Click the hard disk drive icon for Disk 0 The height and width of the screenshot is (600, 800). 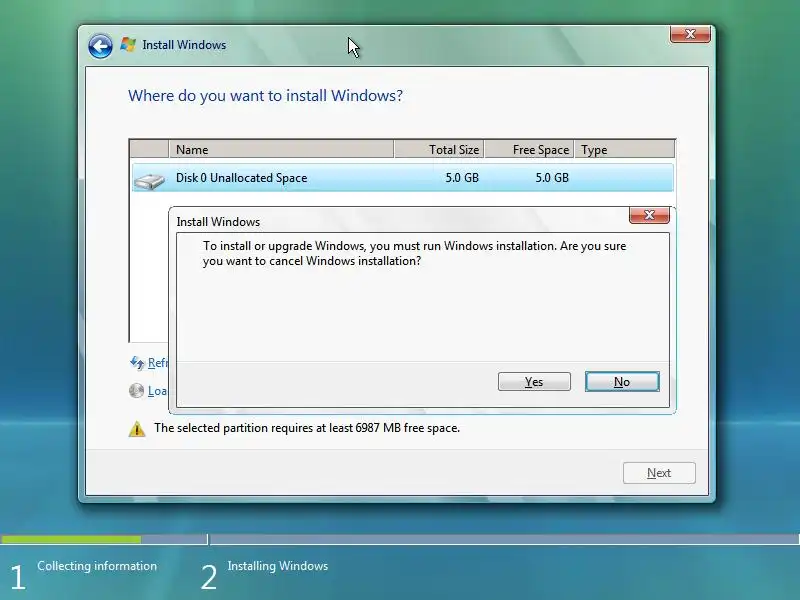[149, 181]
